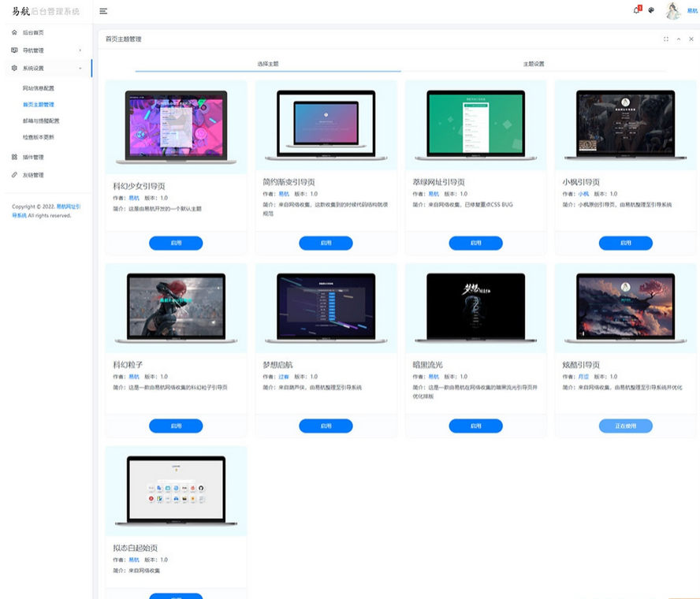The height and width of the screenshot is (599, 700).
Task: Click 启用 under the 暗黑流光 theme
Action: (x=475, y=426)
